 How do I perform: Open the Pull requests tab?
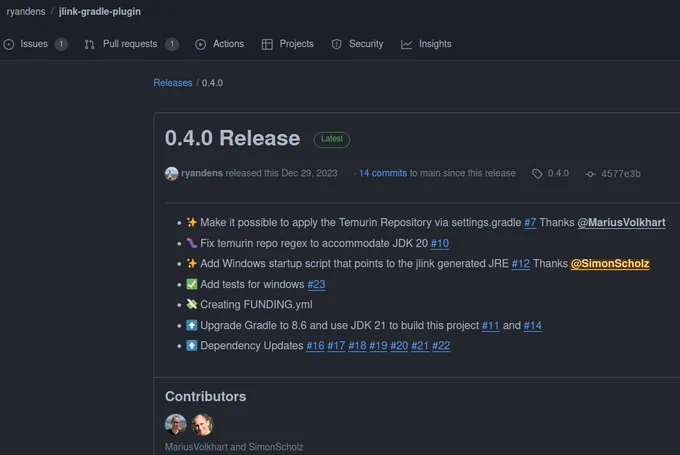[x=131, y=44]
